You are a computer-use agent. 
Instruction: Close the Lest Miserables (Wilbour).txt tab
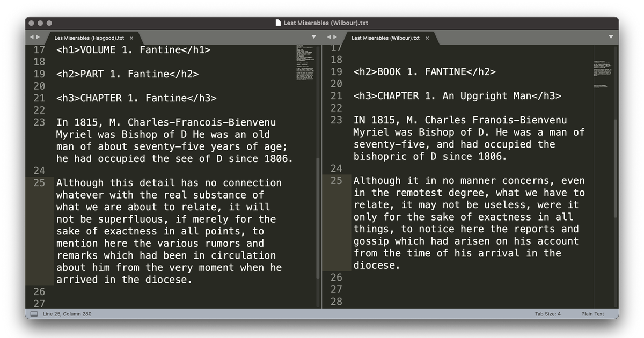[427, 38]
